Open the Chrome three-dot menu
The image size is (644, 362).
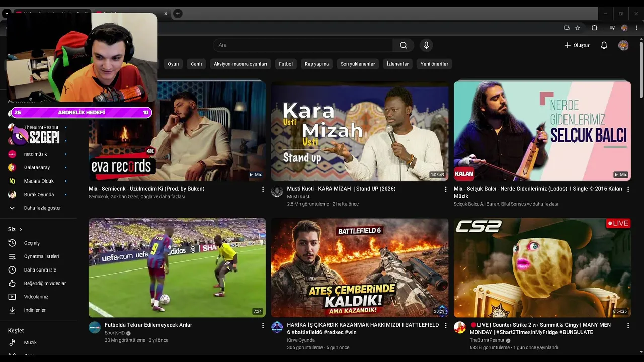(635, 28)
